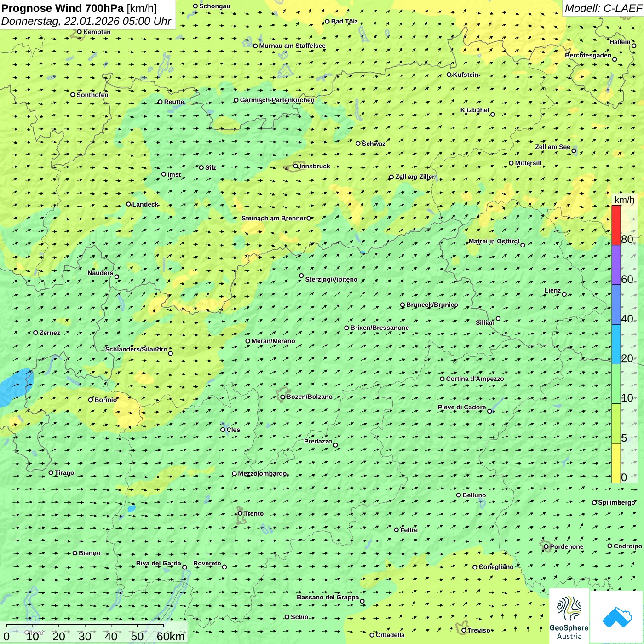Click the Pordenone city label

pos(567,546)
